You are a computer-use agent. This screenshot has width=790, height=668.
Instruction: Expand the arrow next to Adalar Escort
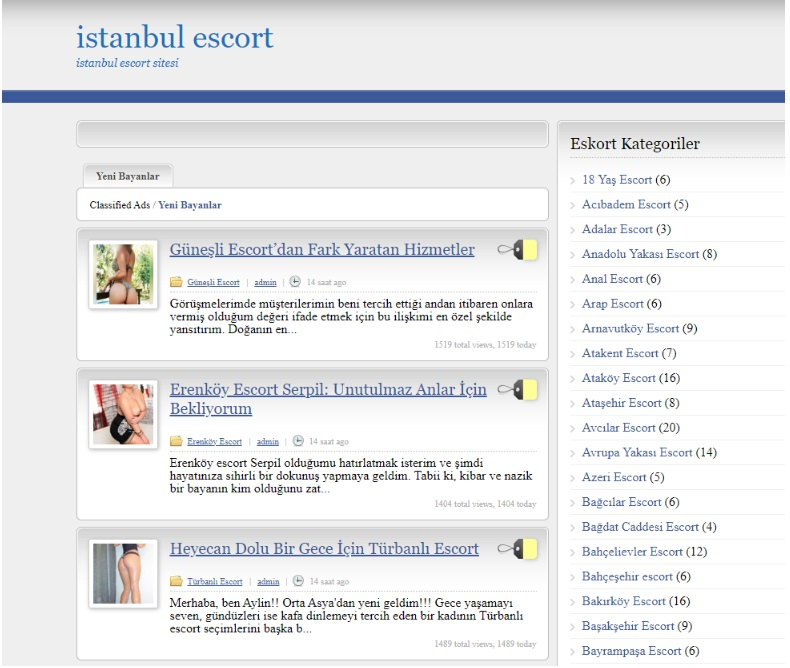tap(572, 230)
